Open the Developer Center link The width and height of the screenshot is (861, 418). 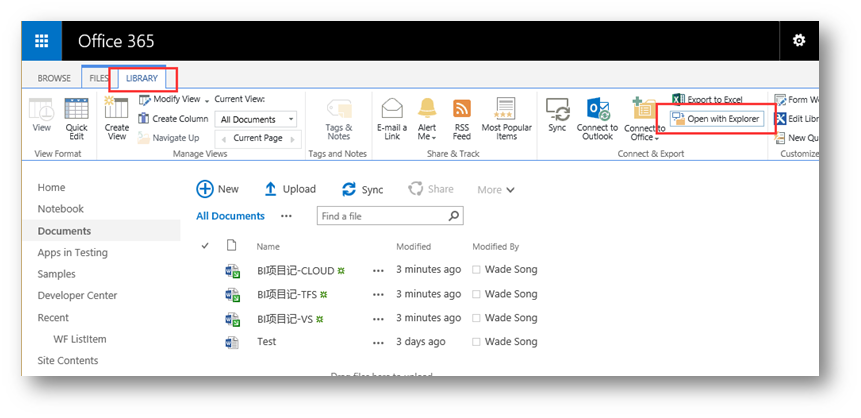77,296
